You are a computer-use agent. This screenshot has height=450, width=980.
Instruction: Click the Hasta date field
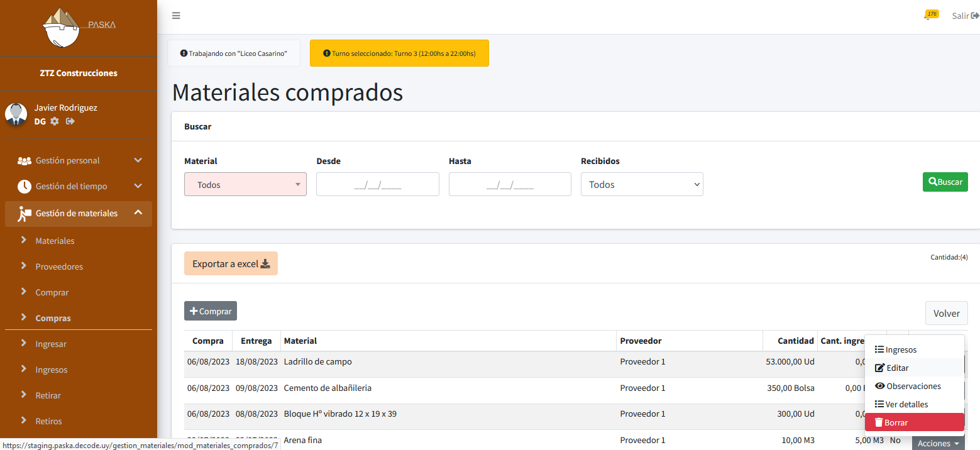509,185
